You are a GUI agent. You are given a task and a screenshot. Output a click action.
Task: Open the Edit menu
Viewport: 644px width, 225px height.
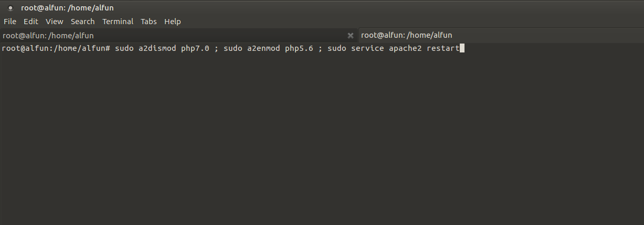31,22
